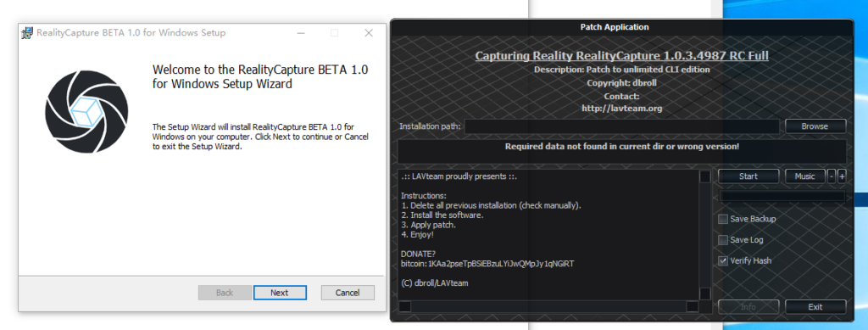Viewport: 868px width, 330px height.
Task: Enable the Save Backup checkbox
Action: click(x=723, y=219)
